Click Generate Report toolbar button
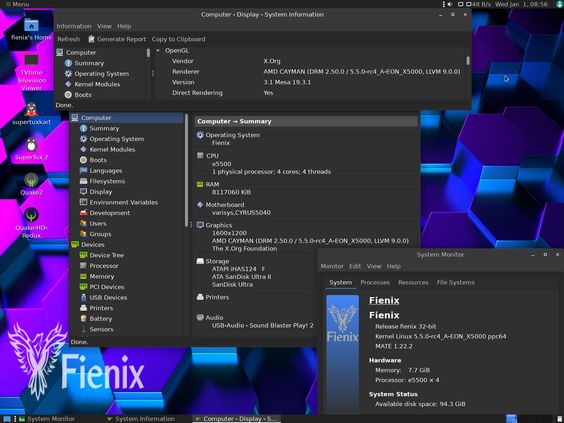This screenshot has width=564, height=423. (x=117, y=39)
